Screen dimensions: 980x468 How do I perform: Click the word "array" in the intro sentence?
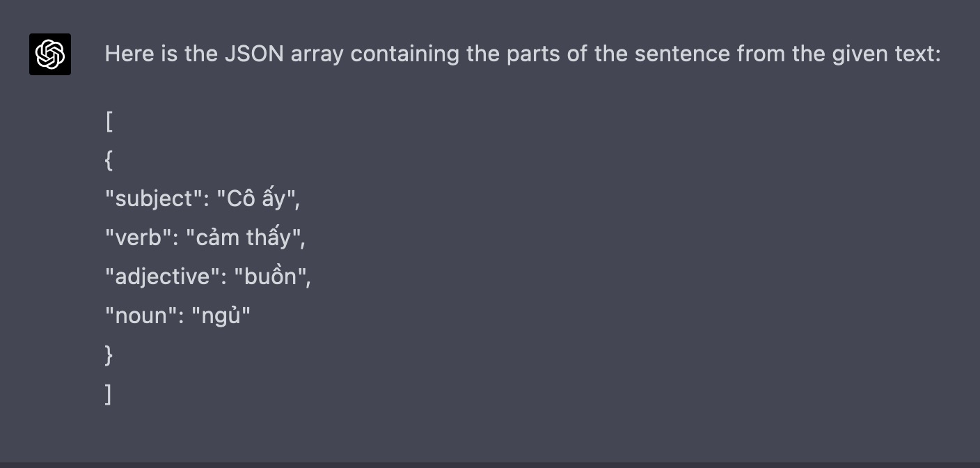(317, 54)
